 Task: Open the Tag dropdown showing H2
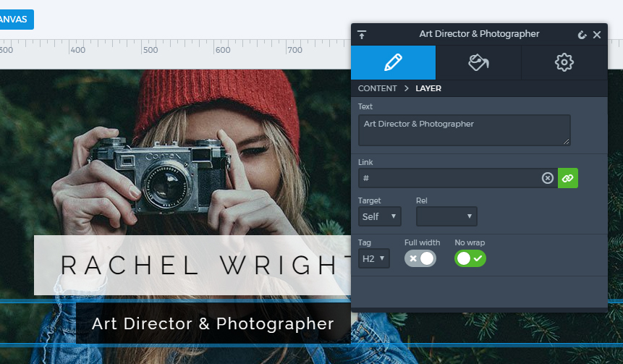374,258
